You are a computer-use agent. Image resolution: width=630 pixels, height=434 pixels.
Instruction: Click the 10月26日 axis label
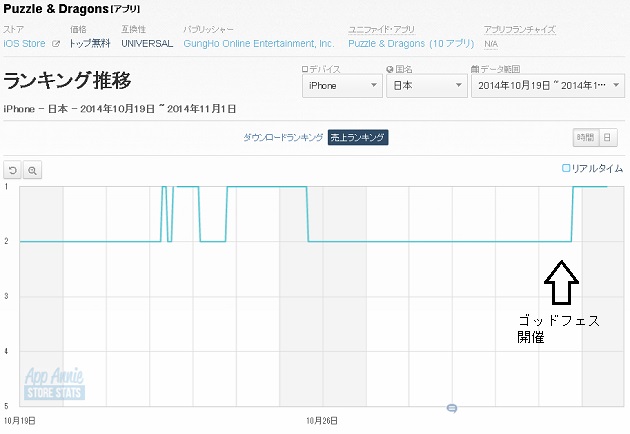322,421
